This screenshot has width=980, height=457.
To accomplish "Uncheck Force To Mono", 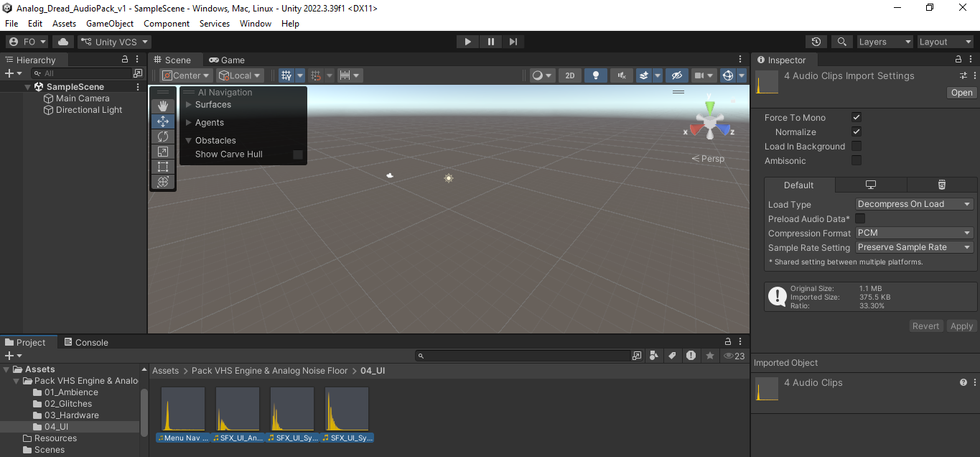I will click(857, 117).
